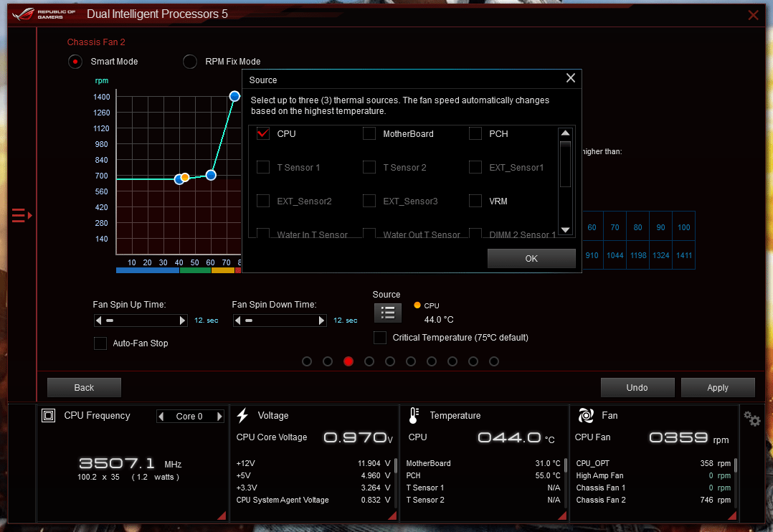Click the Chassis Fan 2 746 rpm reading
773x532 pixels.
tap(717, 500)
